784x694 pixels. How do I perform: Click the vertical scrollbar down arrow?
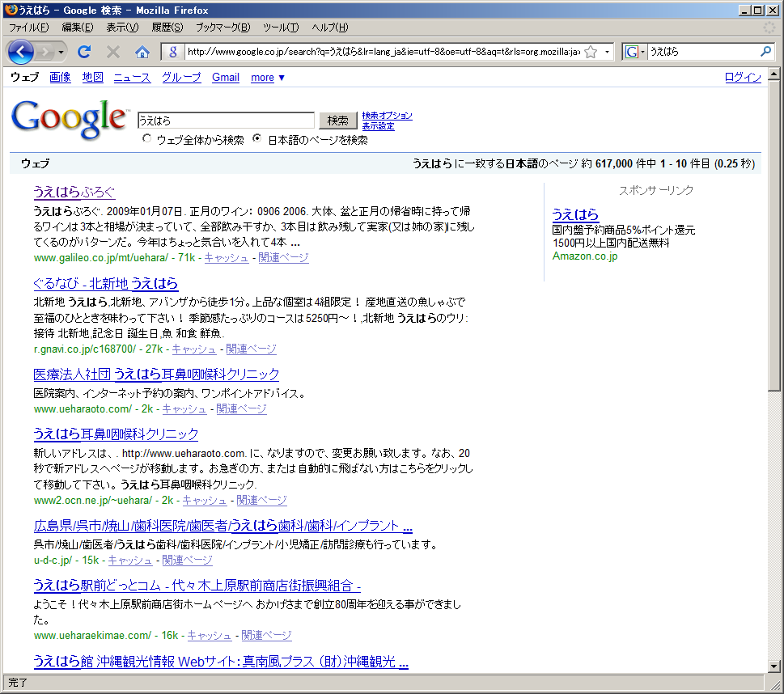(x=774, y=666)
